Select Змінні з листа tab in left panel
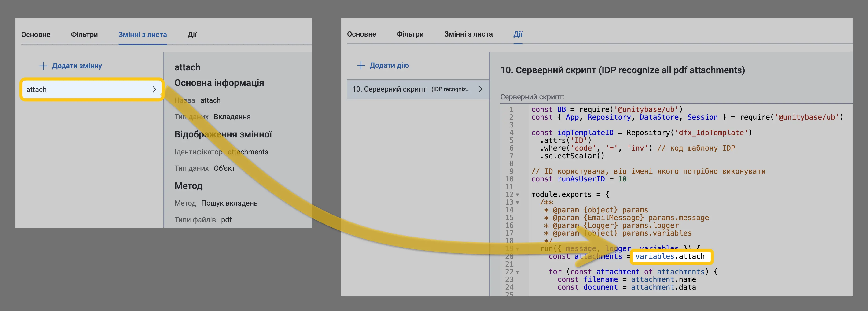Image resolution: width=868 pixels, height=311 pixels. 143,34
